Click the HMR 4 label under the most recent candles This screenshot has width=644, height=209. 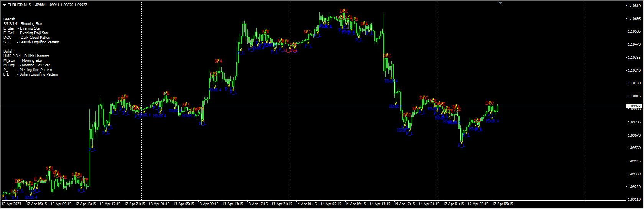pyautogui.click(x=493, y=121)
